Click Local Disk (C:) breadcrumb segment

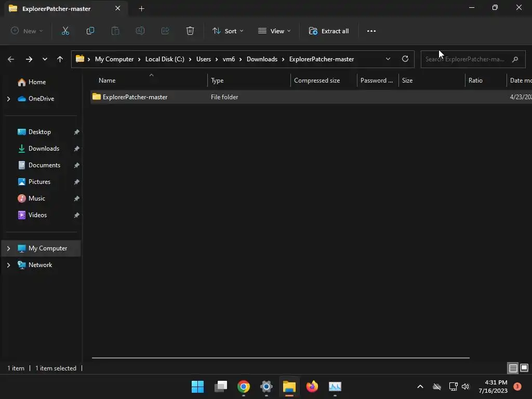tap(165, 59)
